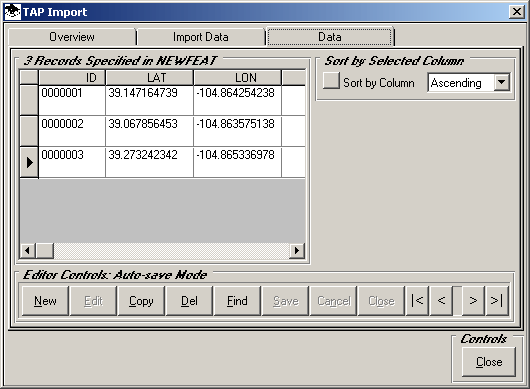Click longitude value -104.863575138
530x389 pixels.
[237, 131]
